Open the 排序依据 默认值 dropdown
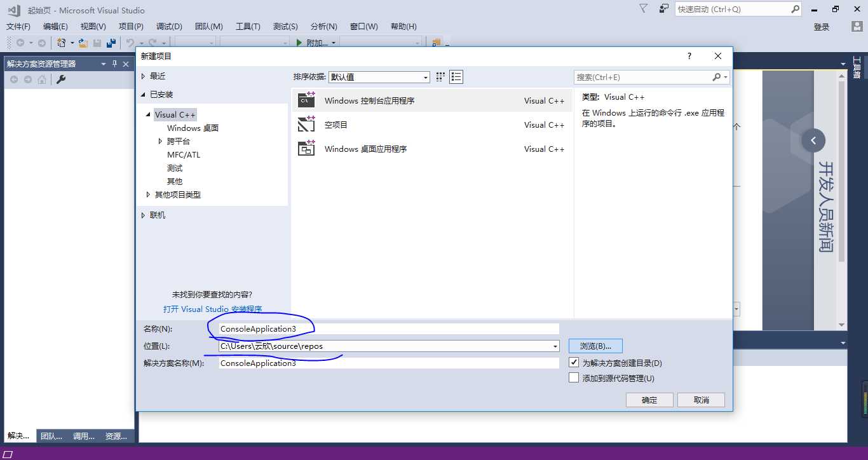 [x=379, y=77]
